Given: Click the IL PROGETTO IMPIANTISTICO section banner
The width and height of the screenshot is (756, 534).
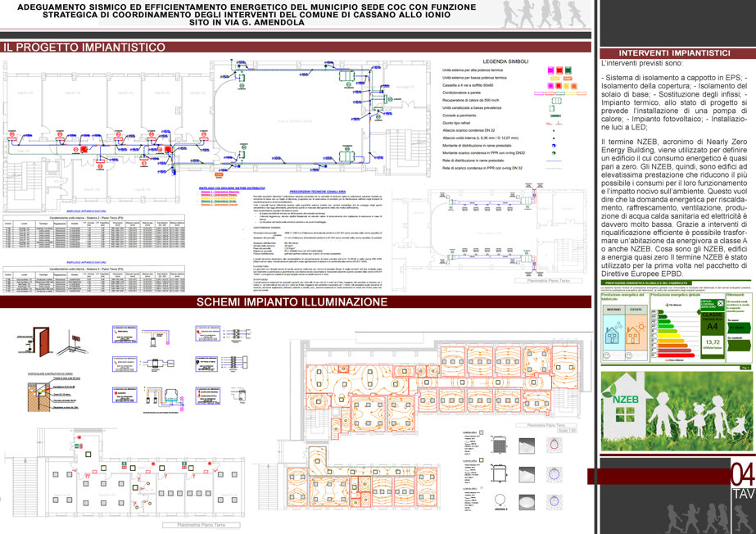Looking at the screenshot, I should pos(295,48).
